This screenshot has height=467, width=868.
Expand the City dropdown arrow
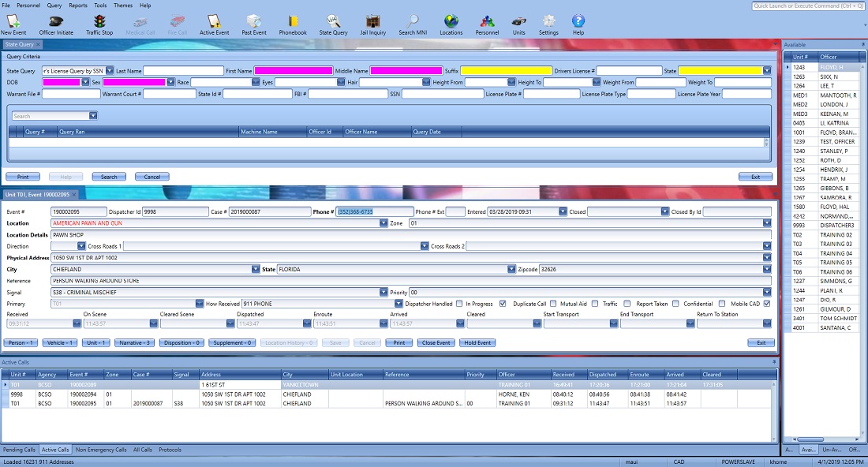point(255,269)
